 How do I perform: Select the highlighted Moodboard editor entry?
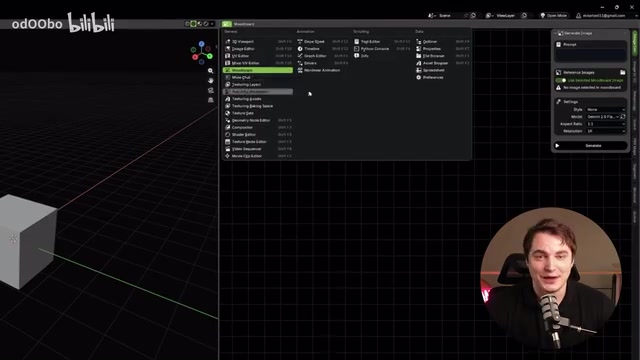point(258,70)
